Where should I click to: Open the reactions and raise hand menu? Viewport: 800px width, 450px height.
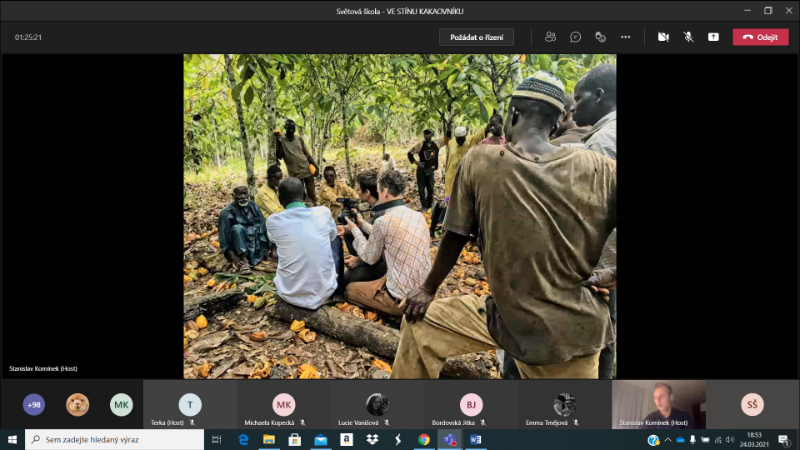point(600,37)
